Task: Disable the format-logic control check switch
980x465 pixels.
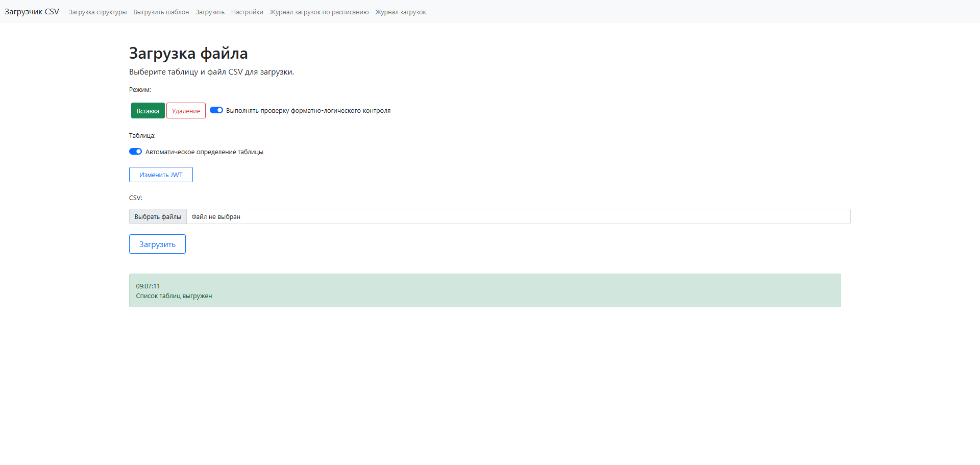Action: [x=216, y=110]
